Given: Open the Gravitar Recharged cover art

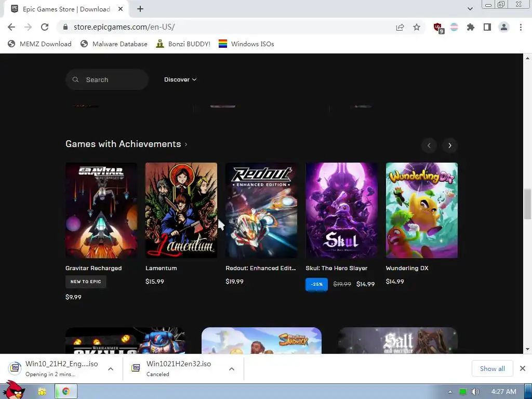Looking at the screenshot, I should coord(101,210).
